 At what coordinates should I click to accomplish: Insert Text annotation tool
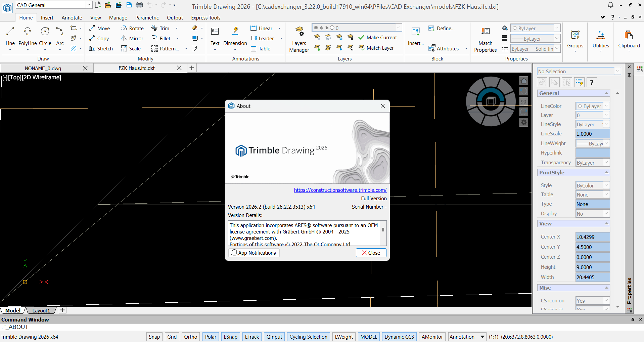(x=215, y=37)
